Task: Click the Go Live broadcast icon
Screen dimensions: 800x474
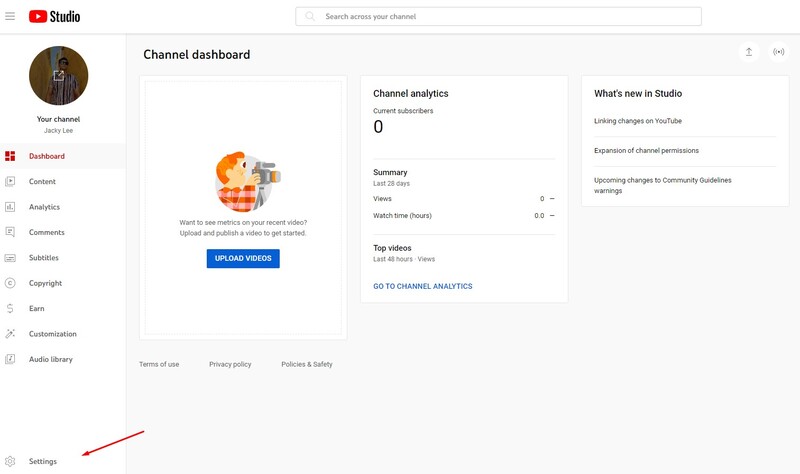Action: 778,52
